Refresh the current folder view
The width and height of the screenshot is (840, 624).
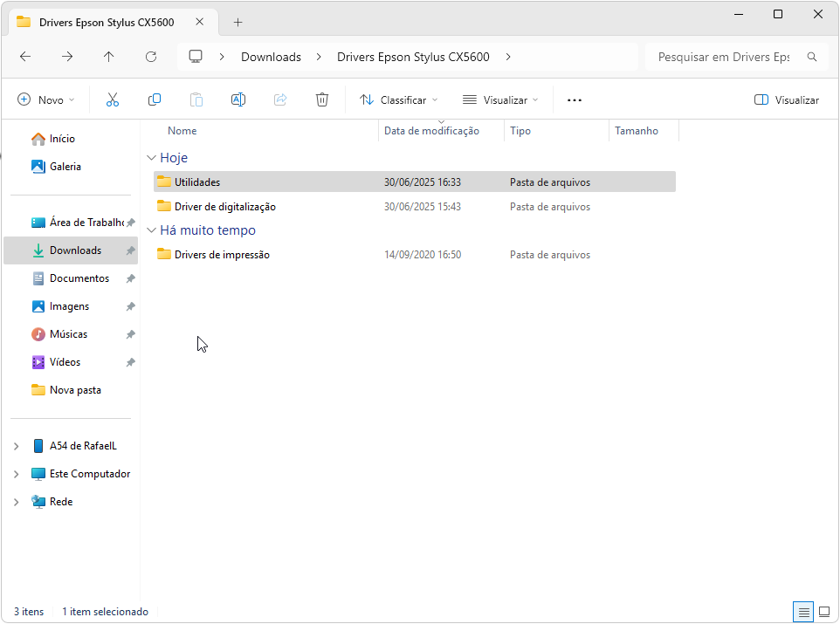pyautogui.click(x=151, y=57)
